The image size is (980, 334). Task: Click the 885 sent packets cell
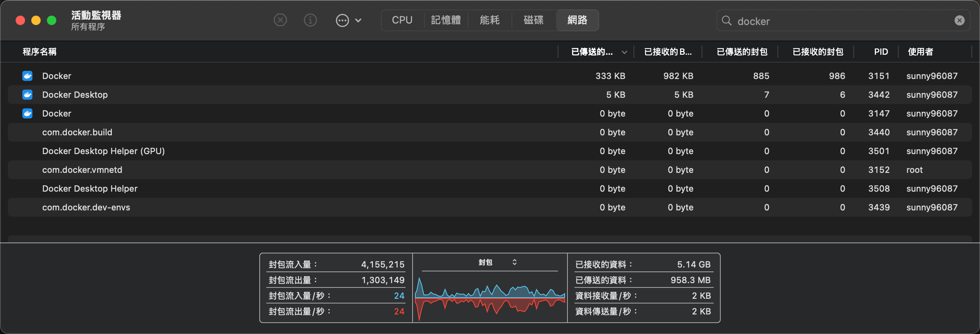[x=761, y=76]
